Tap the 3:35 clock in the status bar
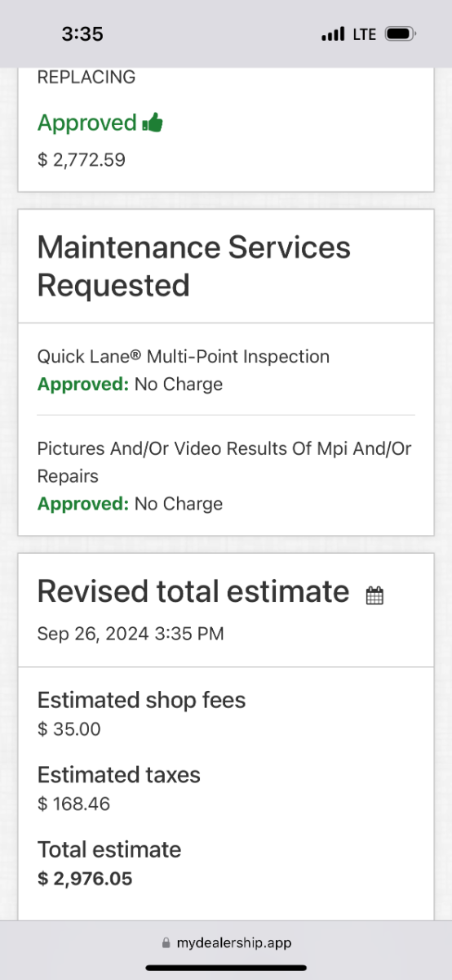Image resolution: width=452 pixels, height=980 pixels. coord(82,34)
